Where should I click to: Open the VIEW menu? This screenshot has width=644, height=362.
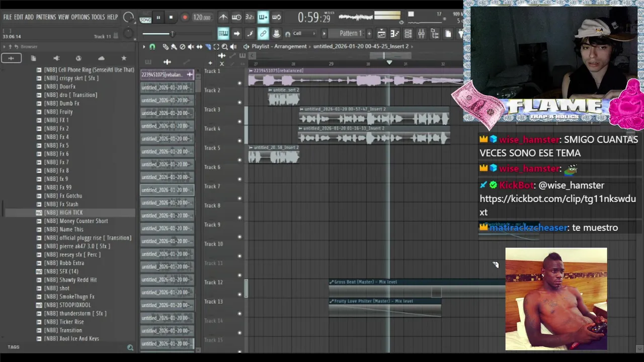[63, 17]
